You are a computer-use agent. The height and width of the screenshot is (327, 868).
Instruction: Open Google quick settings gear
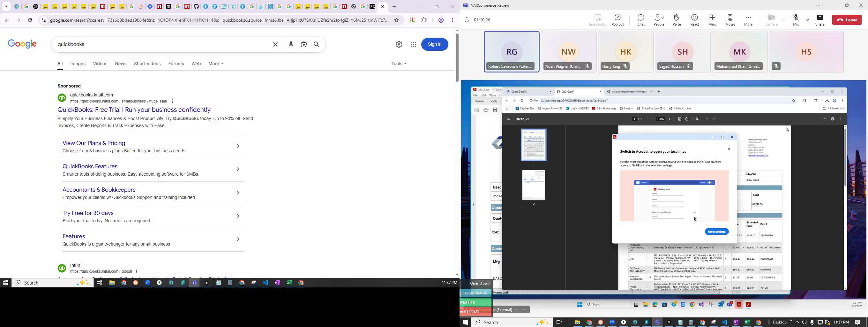(x=399, y=44)
